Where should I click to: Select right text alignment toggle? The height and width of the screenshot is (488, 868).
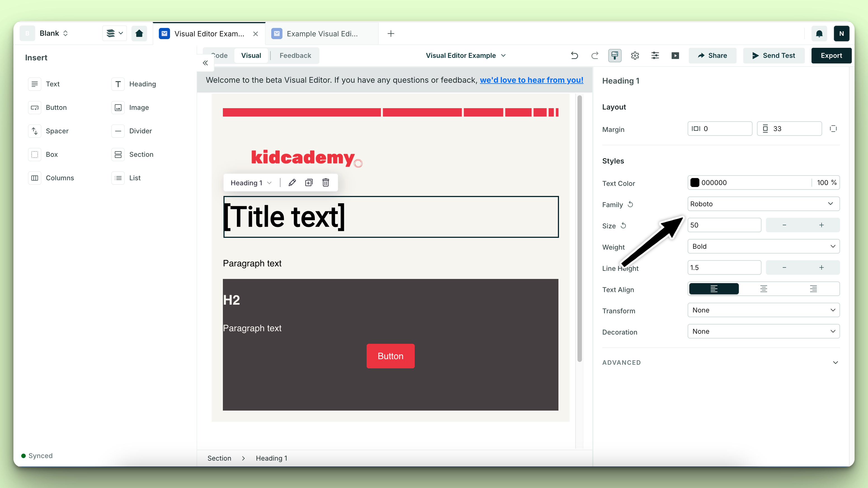[813, 289]
